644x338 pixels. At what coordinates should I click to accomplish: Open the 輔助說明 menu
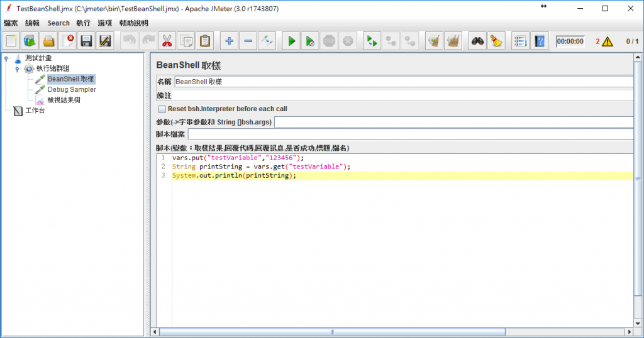pyautogui.click(x=134, y=23)
